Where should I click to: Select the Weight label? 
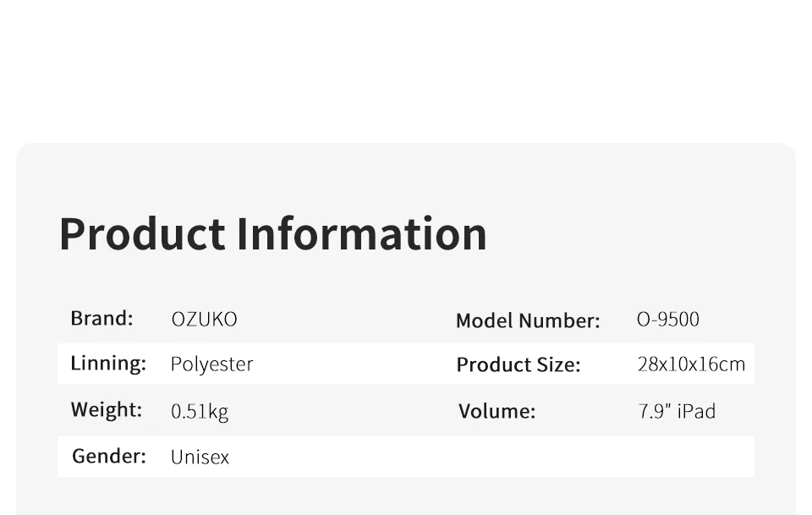click(107, 410)
